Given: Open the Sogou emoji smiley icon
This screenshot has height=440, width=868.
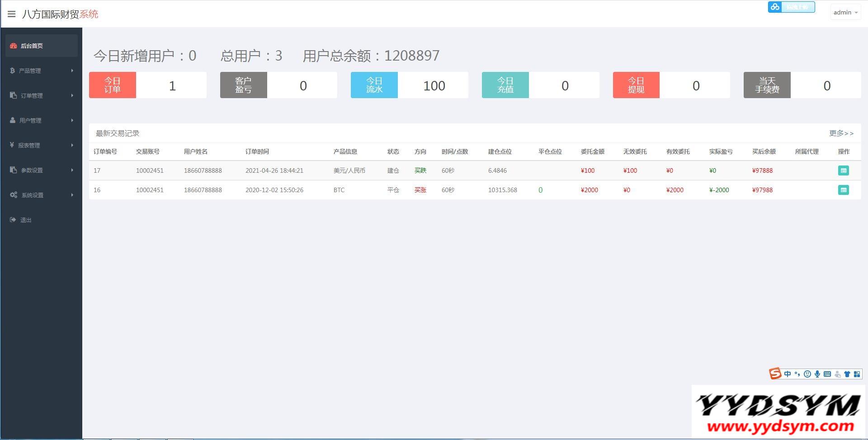Looking at the screenshot, I should (807, 374).
